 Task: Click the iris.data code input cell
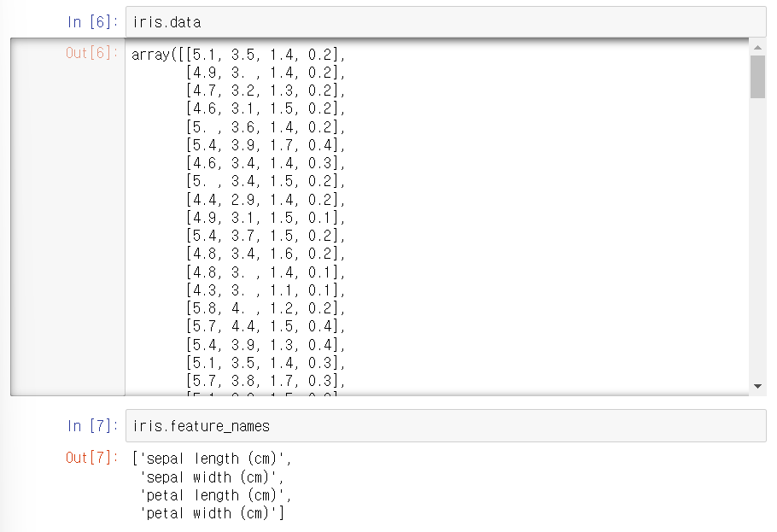(446, 22)
